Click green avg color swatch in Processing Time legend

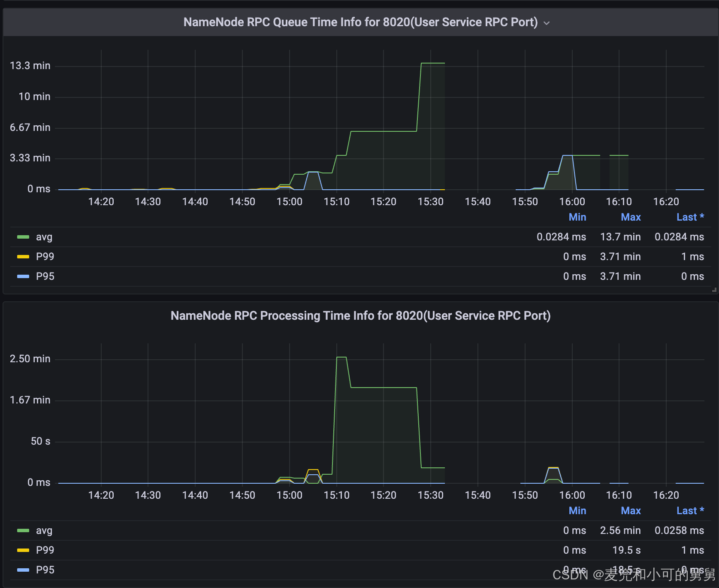(23, 530)
